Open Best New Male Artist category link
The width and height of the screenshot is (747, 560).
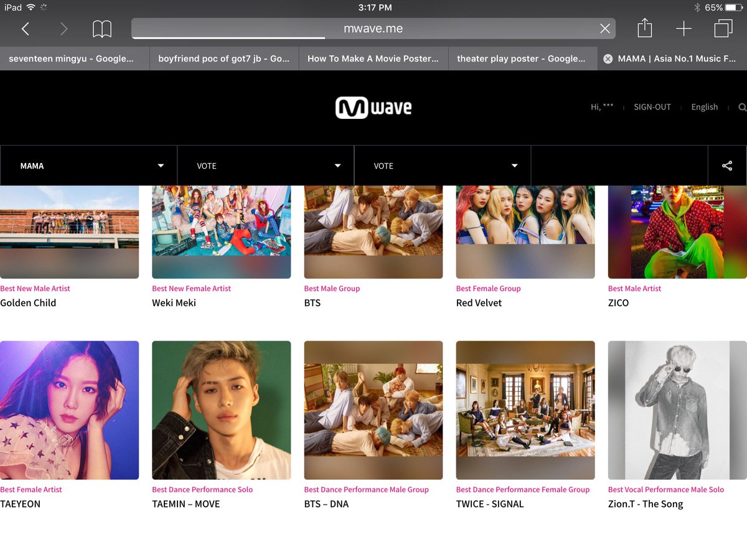pyautogui.click(x=35, y=288)
